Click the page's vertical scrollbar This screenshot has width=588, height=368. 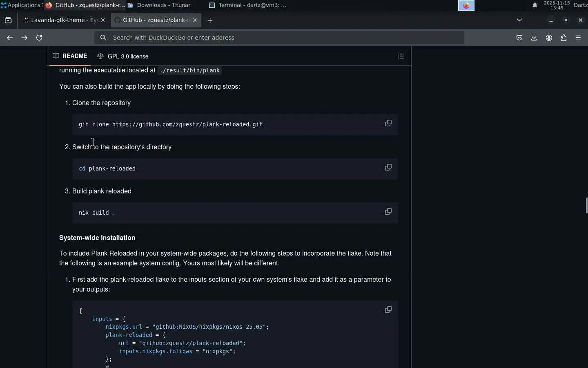tap(586, 205)
